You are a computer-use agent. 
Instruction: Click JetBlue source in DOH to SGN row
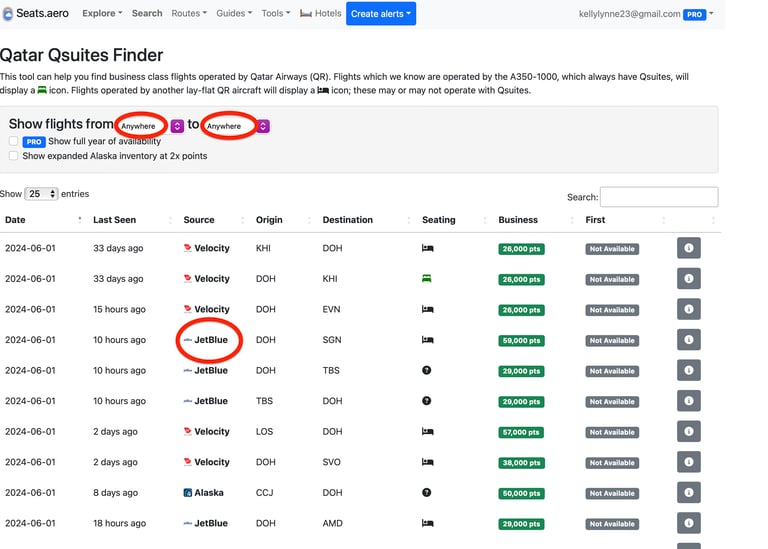coord(206,340)
